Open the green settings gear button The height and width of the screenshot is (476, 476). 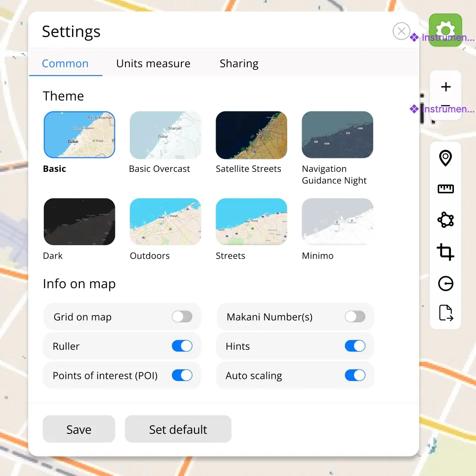click(445, 30)
